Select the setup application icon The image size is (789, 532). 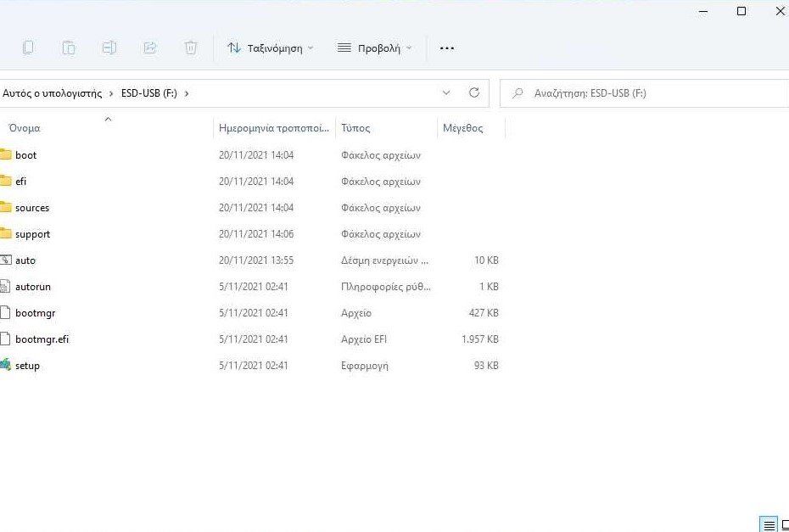pyautogui.click(x=6, y=365)
